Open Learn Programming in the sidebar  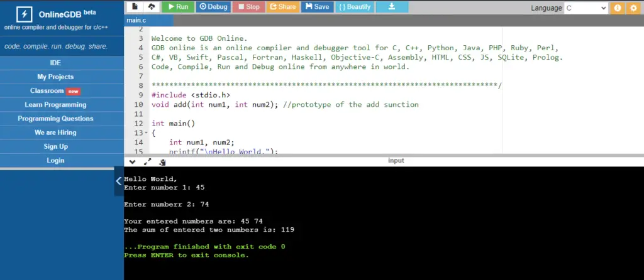[x=55, y=105]
